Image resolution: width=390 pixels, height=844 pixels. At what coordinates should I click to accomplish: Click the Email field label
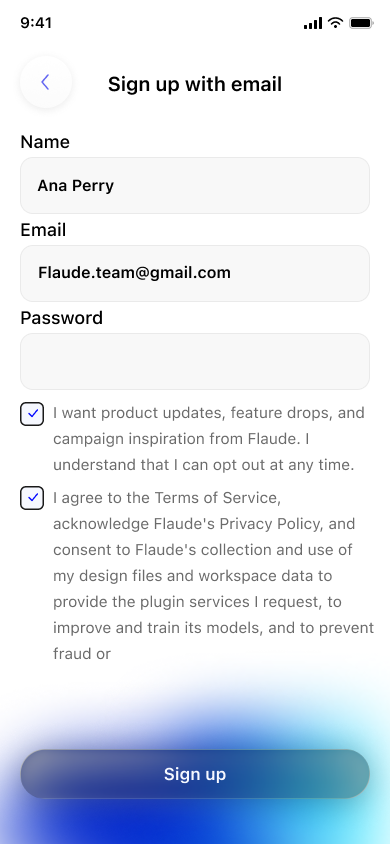pos(43,230)
